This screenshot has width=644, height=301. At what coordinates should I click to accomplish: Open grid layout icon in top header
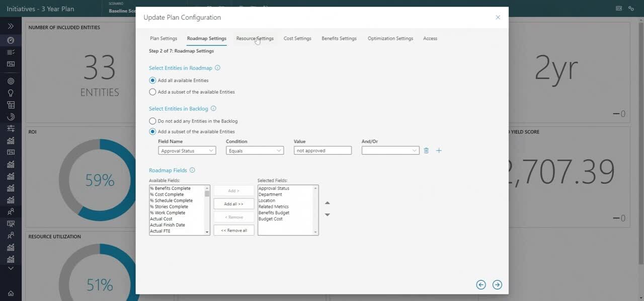[618, 9]
